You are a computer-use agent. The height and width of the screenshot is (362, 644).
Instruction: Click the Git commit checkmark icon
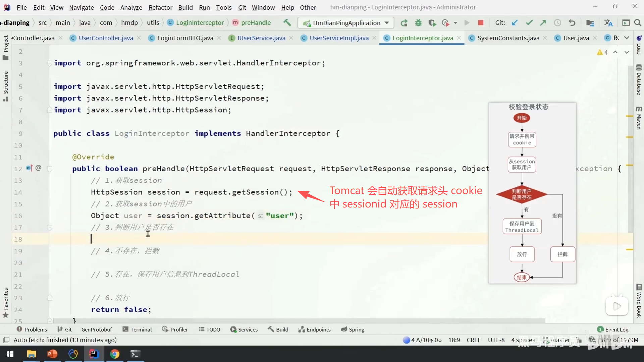click(x=529, y=23)
